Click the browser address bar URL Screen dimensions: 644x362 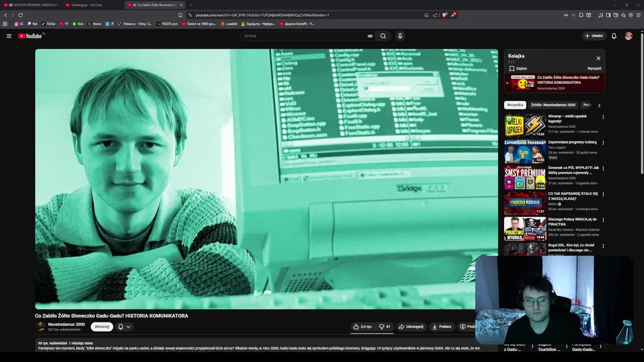click(262, 15)
